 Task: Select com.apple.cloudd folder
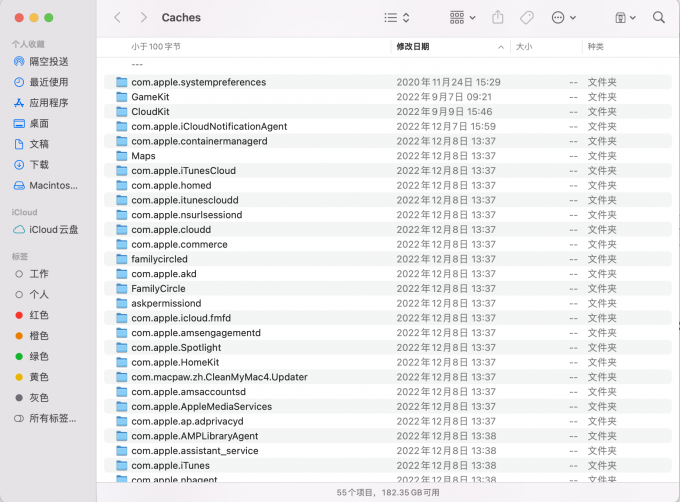(388, 229)
